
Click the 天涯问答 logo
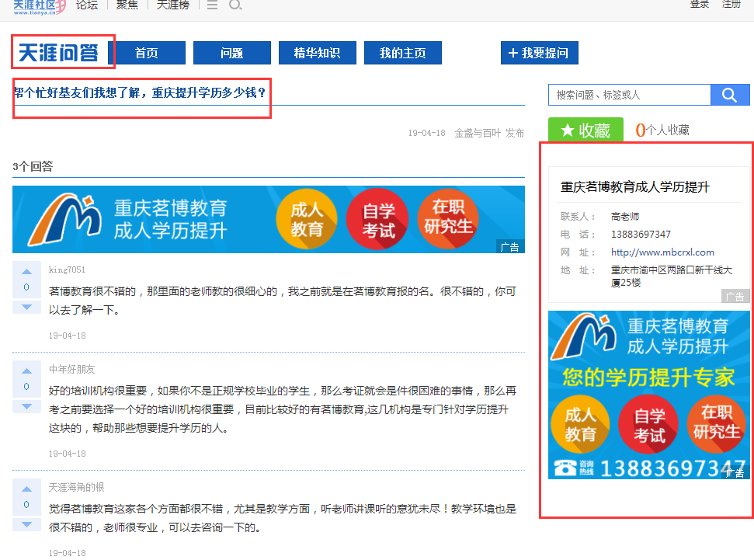pos(59,53)
